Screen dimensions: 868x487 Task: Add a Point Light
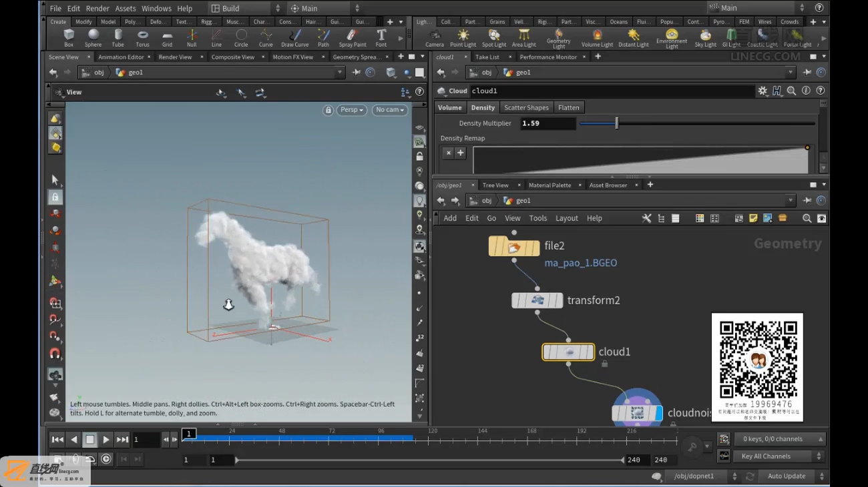pyautogui.click(x=463, y=38)
